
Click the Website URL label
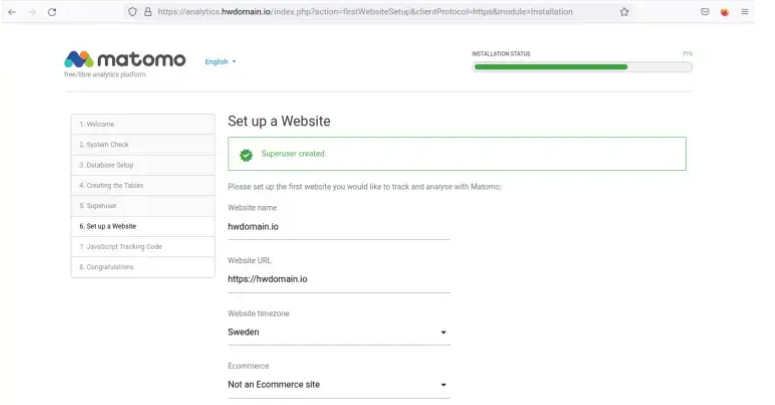[x=249, y=261]
